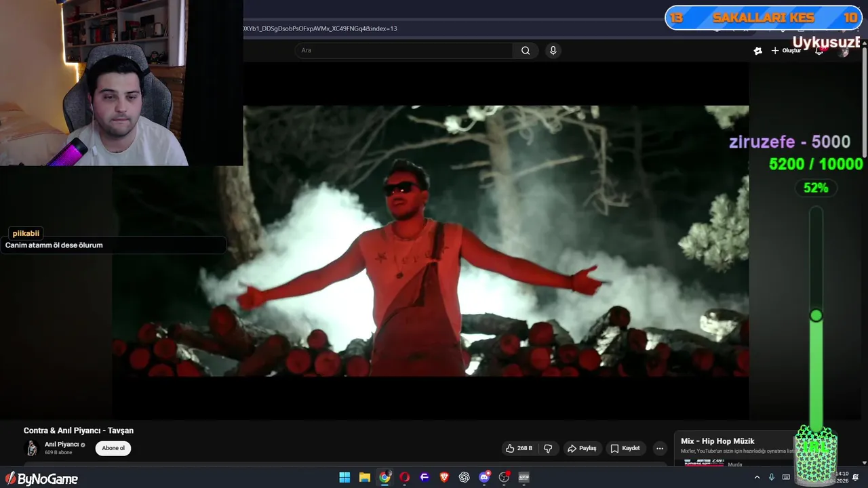The width and height of the screenshot is (868, 488).
Task: Click the purple F app taskbar icon
Action: [x=425, y=477]
